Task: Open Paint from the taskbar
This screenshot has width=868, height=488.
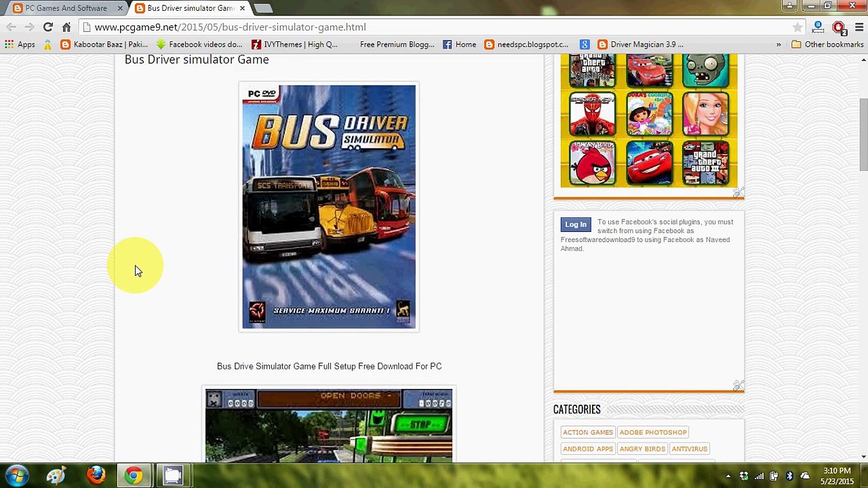Action: click(56, 476)
